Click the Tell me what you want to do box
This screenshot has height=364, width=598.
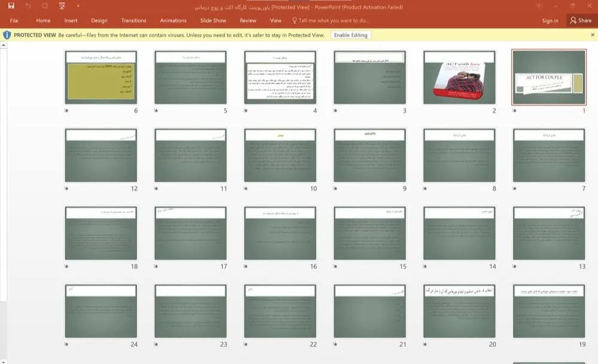pos(330,20)
